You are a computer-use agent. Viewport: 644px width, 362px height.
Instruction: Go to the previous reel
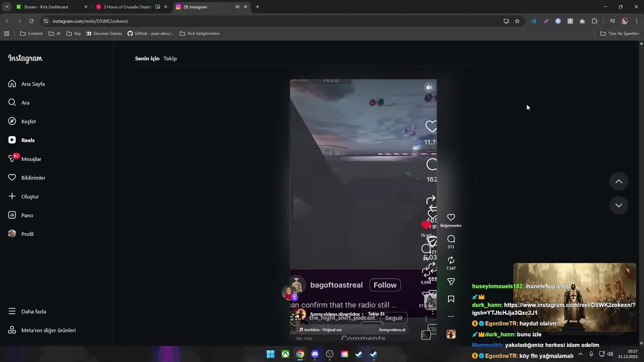tap(619, 182)
